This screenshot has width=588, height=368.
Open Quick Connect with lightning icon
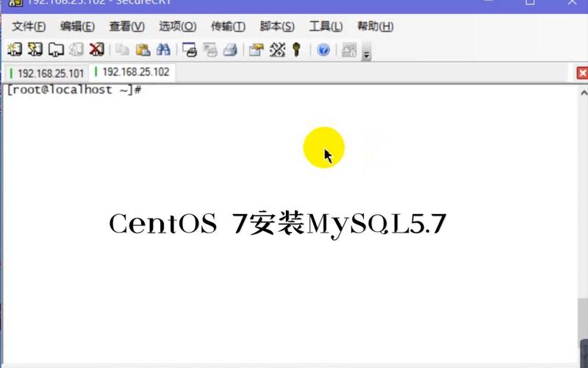(35, 49)
